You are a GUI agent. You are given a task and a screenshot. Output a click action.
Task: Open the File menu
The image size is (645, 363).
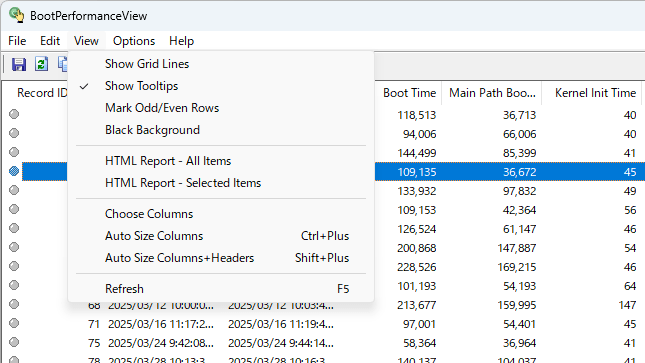click(17, 41)
